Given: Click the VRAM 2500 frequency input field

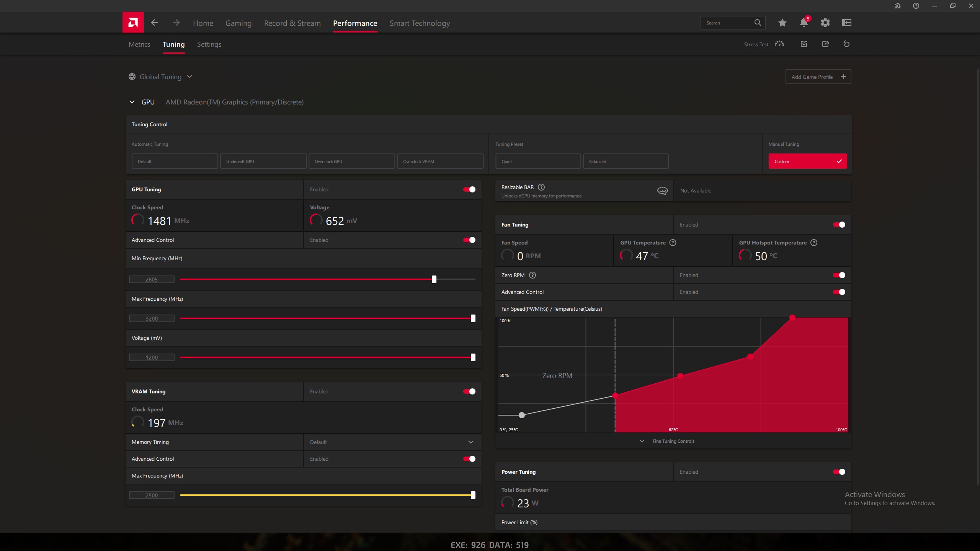Looking at the screenshot, I should click(152, 495).
